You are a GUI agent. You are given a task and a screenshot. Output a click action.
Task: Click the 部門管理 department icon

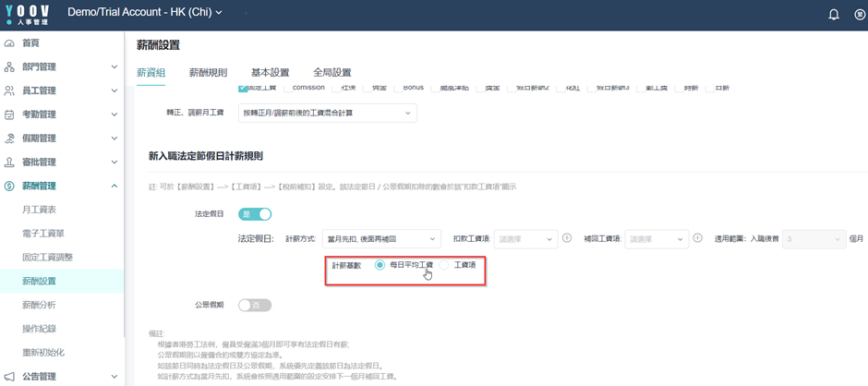pyautogui.click(x=9, y=67)
